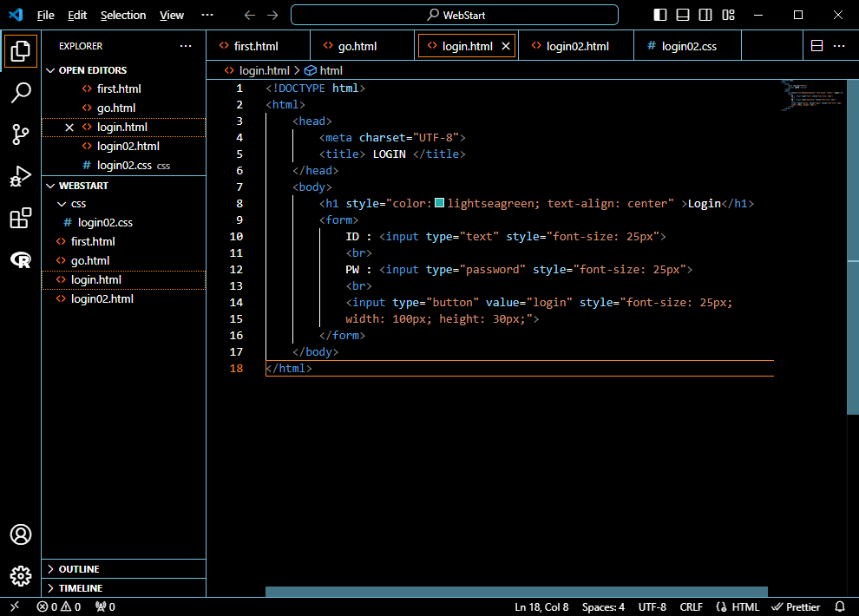Image resolution: width=859 pixels, height=616 pixels.
Task: Go forward with the right arrow
Action: [272, 16]
